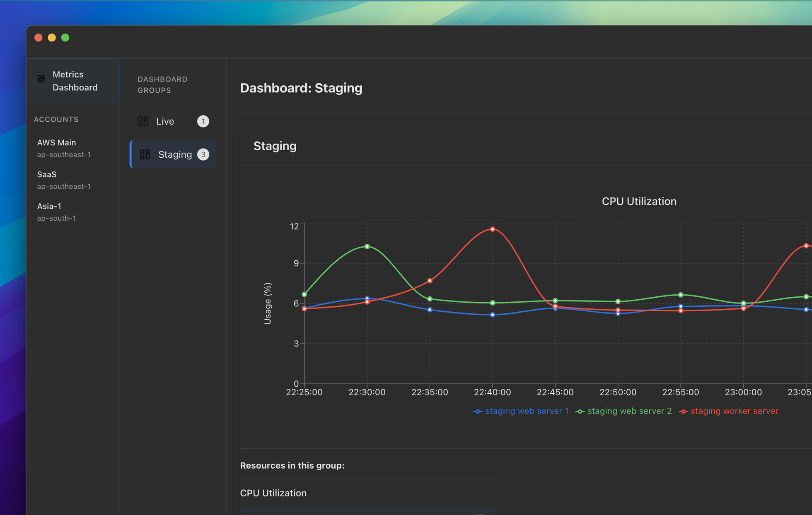Open the Metrics Dashboard sidebar item
This screenshot has width=812, height=515.
pos(75,81)
